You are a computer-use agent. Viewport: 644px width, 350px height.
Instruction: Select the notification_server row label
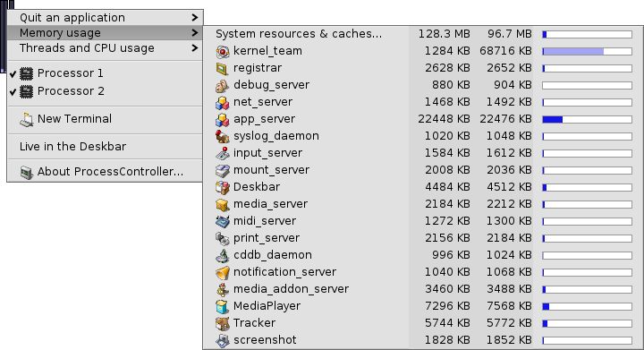[284, 272]
